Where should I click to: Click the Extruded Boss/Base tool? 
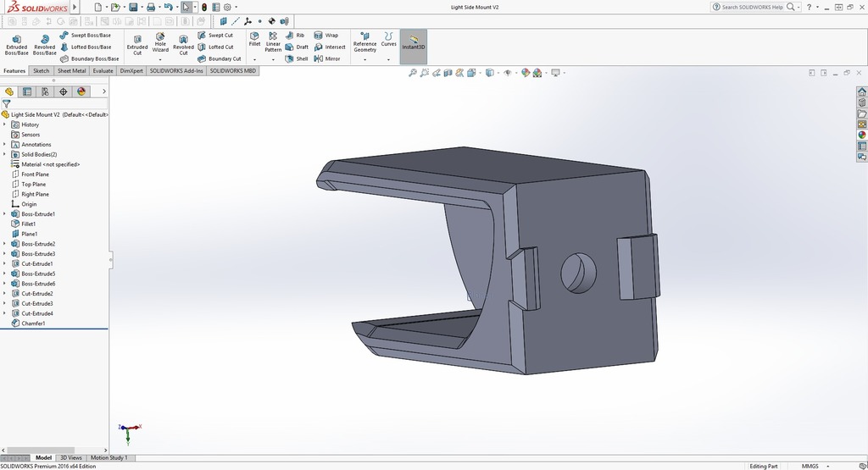[x=16, y=45]
